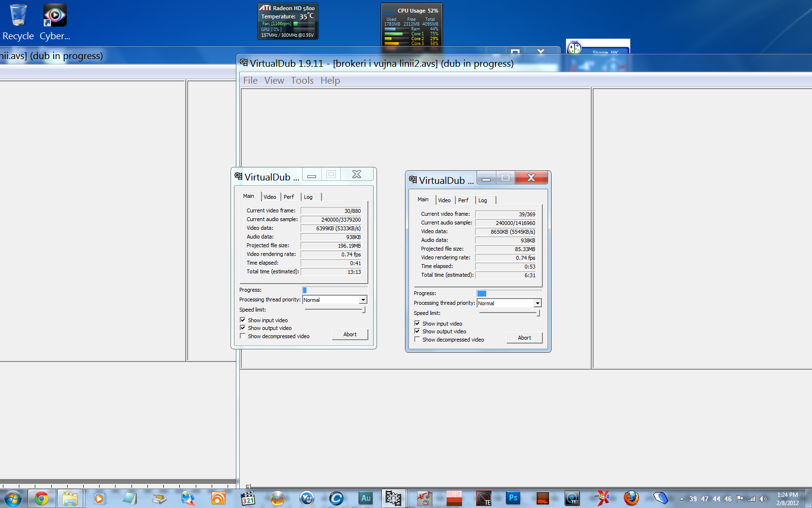Open the CyberLink desktop shortcut

[x=55, y=22]
